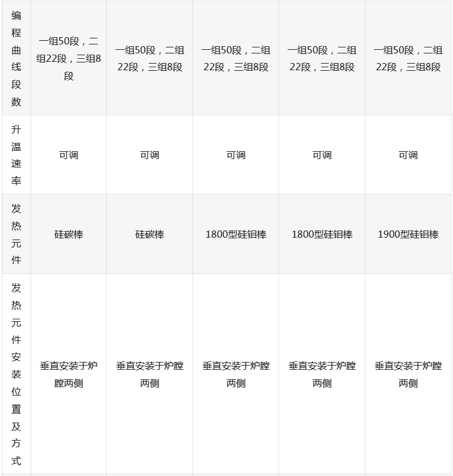Select the right 1800型硅钼棒 cell

(x=322, y=234)
